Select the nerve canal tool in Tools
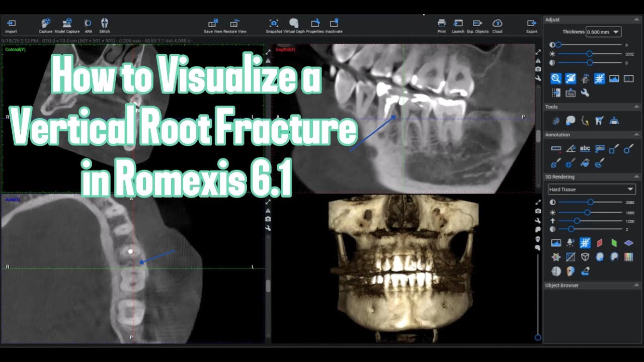Screen dimensions: 644x362 (555, 121)
